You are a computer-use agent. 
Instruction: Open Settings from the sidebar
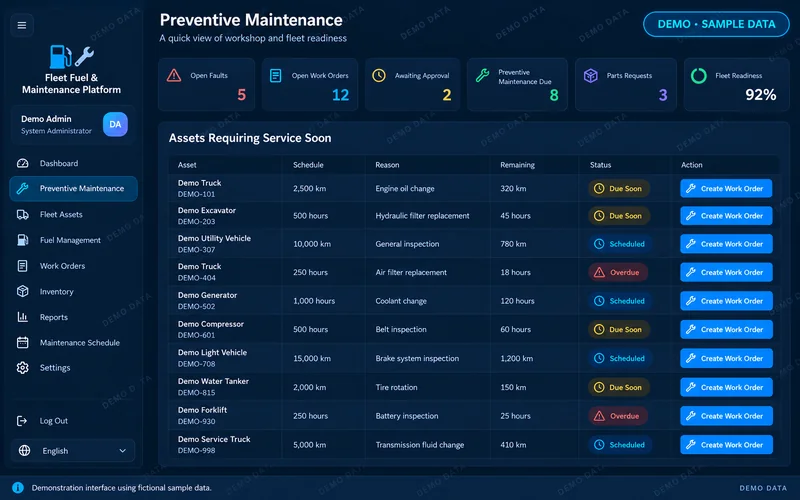(73, 368)
